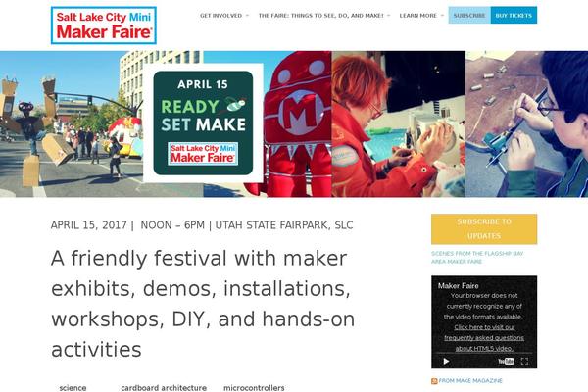Open Scenes from the Flagship Bay Area link
This screenshot has width=588, height=392.
477,258
